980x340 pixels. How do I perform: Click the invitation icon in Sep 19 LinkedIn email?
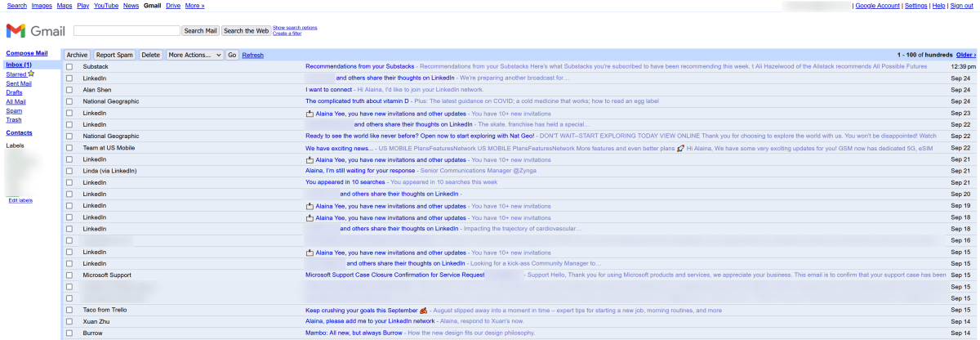click(x=310, y=206)
